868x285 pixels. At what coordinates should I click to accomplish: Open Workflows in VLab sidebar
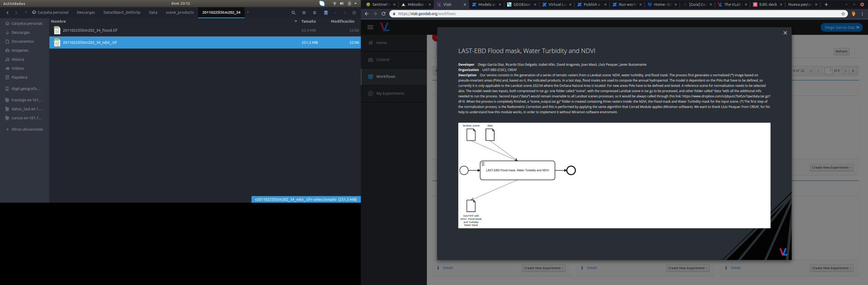[x=394, y=77]
